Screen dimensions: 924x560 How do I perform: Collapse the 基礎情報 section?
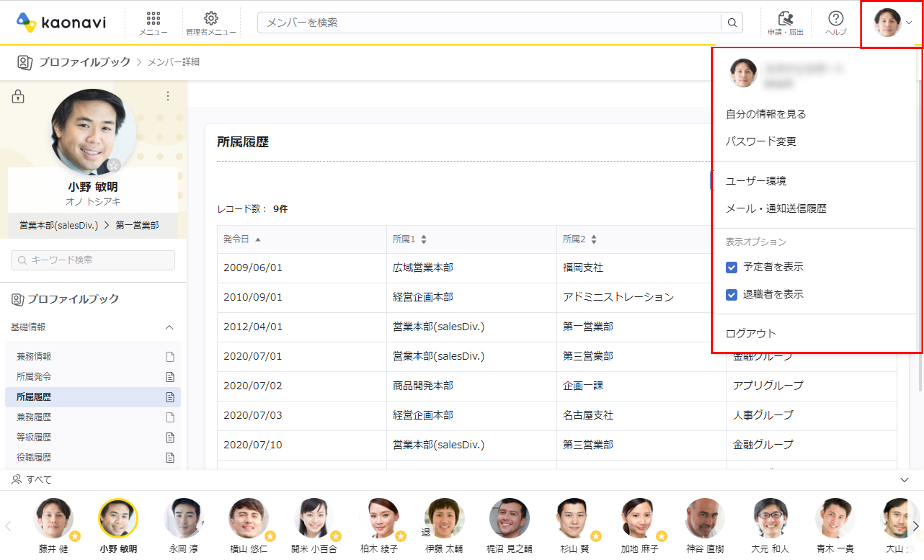(x=169, y=327)
